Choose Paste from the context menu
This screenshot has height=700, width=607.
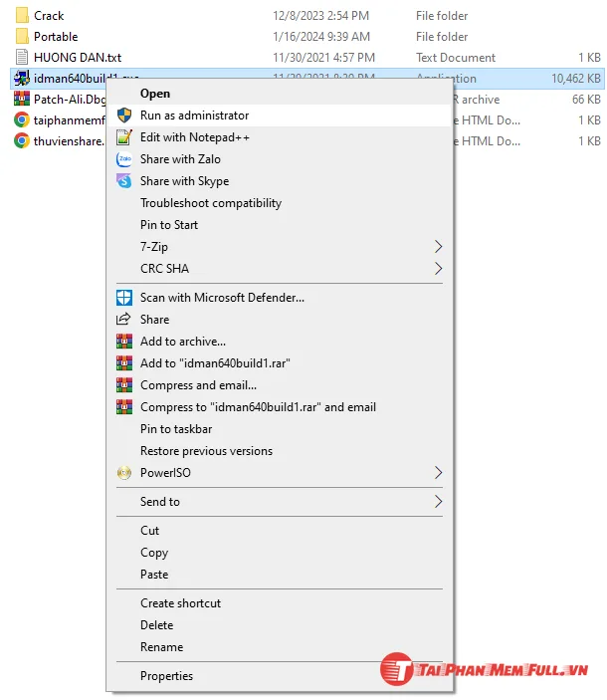click(x=280, y=575)
